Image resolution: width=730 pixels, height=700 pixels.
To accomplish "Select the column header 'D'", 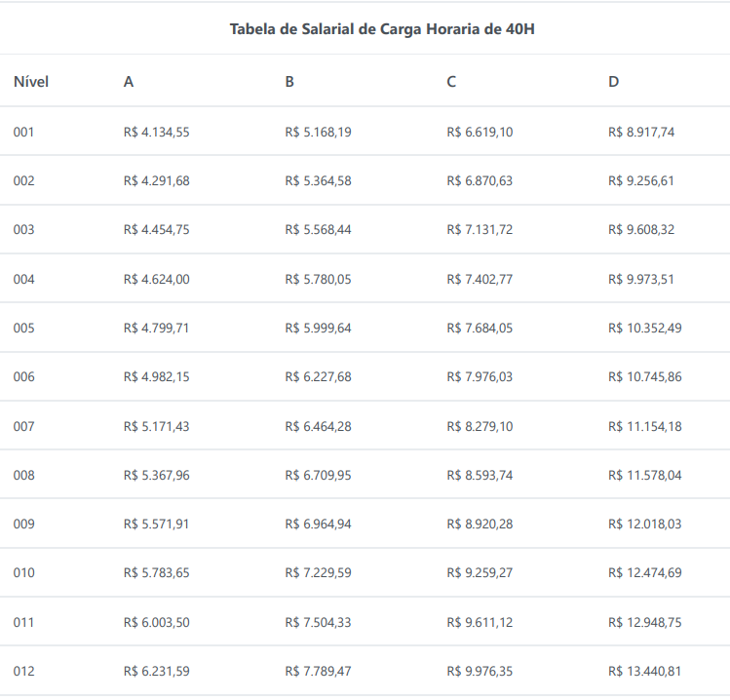I will (x=614, y=82).
